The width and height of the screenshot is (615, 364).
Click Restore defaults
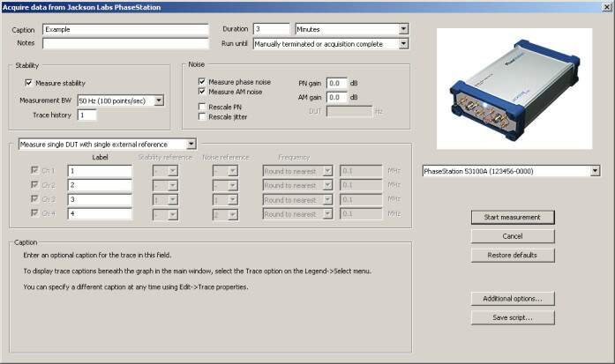click(513, 256)
